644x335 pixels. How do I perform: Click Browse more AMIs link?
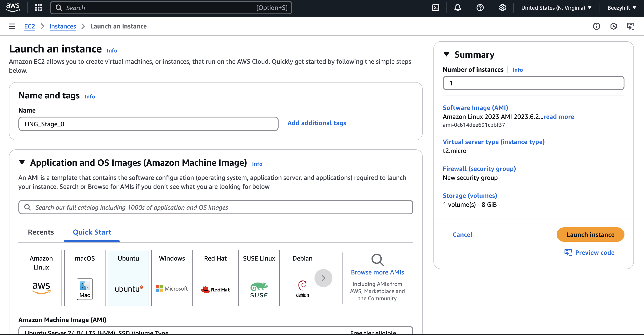click(x=377, y=272)
